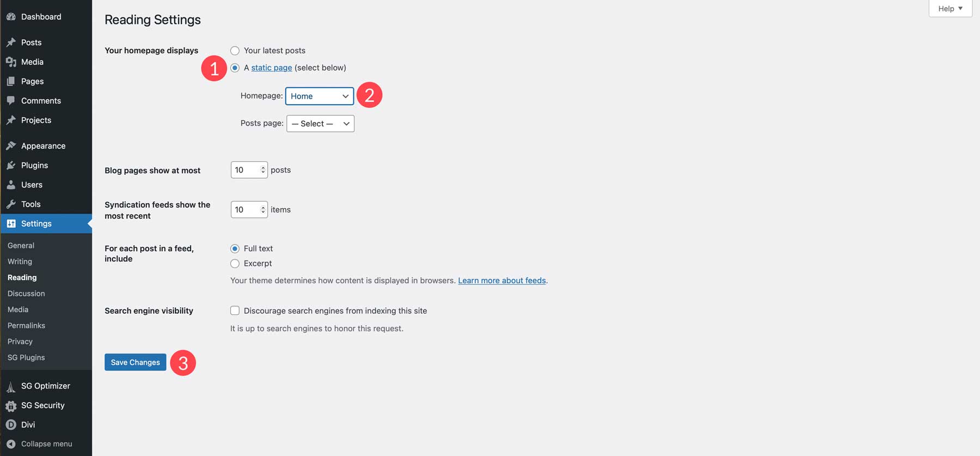Select 'Your latest posts' radio button
Screen dimensions: 980x456
(235, 51)
